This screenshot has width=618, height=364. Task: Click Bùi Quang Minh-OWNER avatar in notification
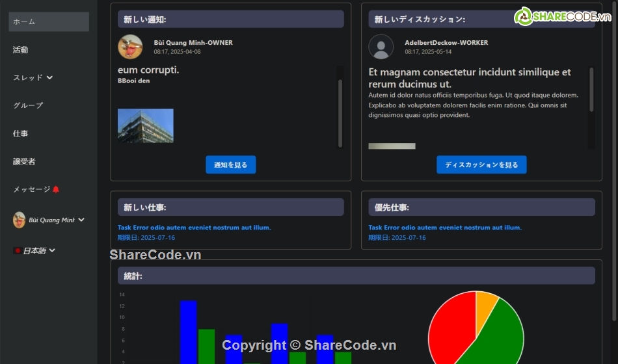(130, 47)
